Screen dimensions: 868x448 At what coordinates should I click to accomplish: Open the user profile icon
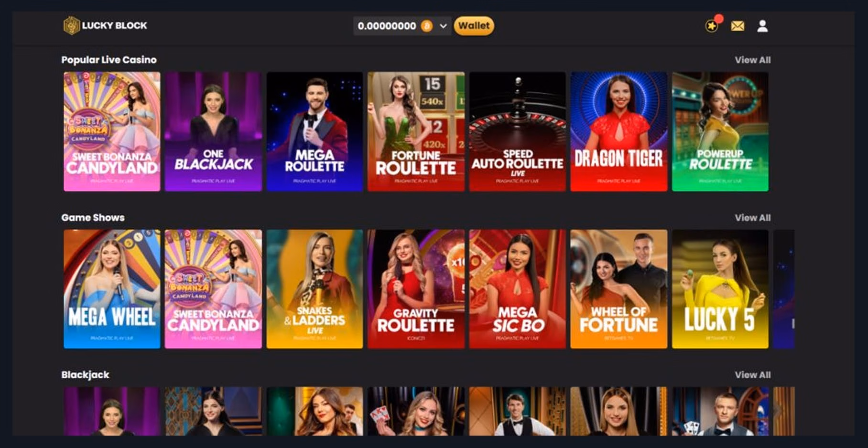[762, 26]
